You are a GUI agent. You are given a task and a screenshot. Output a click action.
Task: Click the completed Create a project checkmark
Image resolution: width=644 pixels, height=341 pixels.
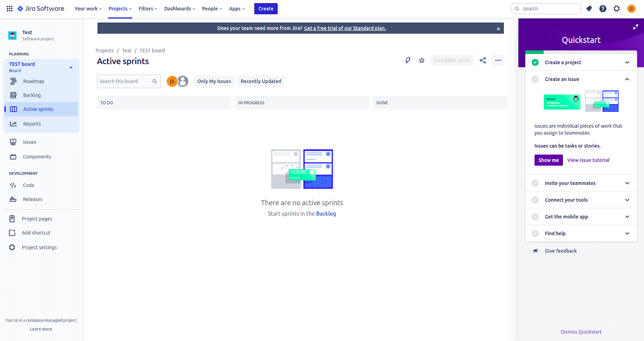point(535,62)
